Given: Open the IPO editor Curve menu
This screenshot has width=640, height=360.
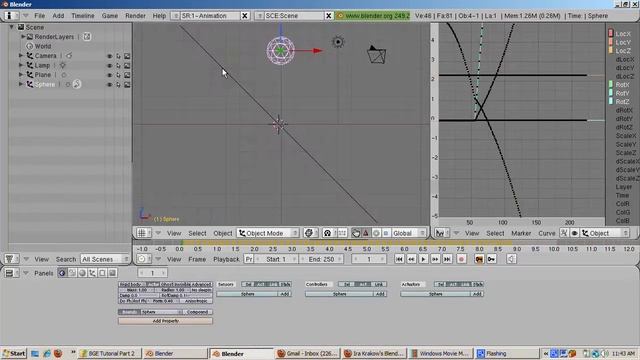Looking at the screenshot, I should 547,233.
